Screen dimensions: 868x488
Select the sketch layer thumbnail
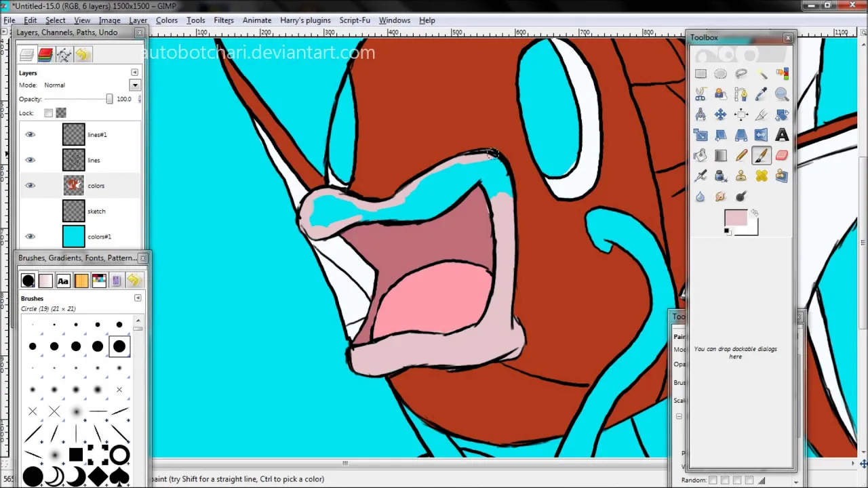[73, 211]
